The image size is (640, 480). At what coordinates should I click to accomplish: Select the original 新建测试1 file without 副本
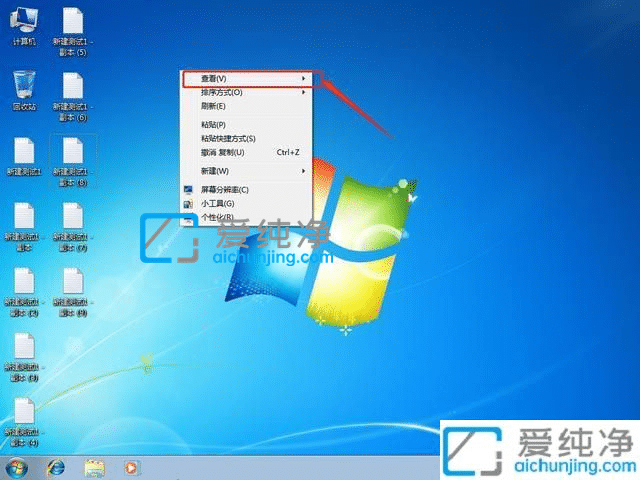[24, 157]
